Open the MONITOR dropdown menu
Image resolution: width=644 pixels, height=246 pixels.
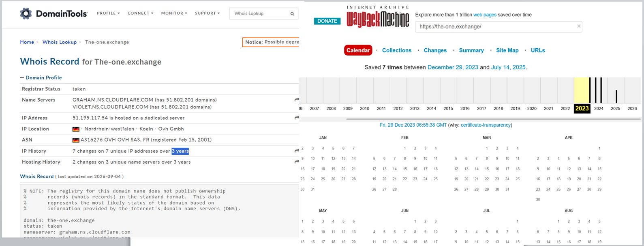pyautogui.click(x=174, y=13)
